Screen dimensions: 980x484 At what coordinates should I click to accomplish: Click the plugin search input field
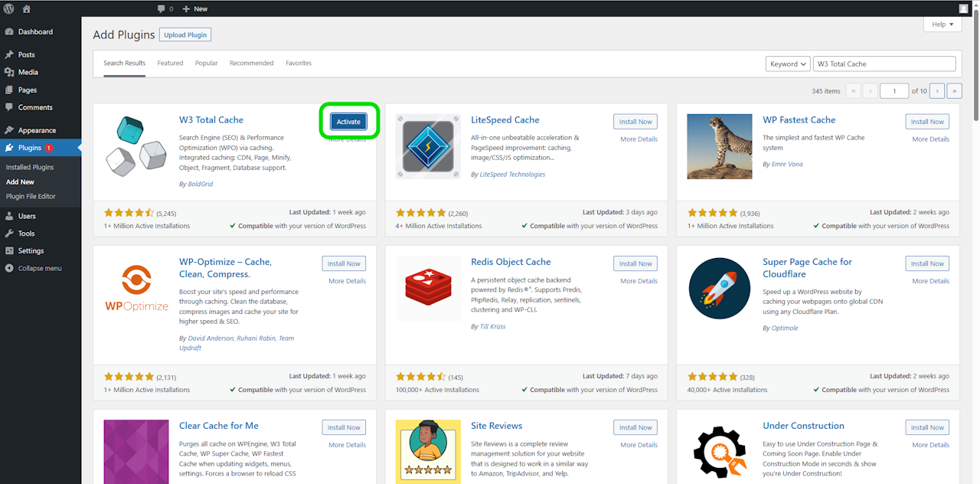coord(884,64)
